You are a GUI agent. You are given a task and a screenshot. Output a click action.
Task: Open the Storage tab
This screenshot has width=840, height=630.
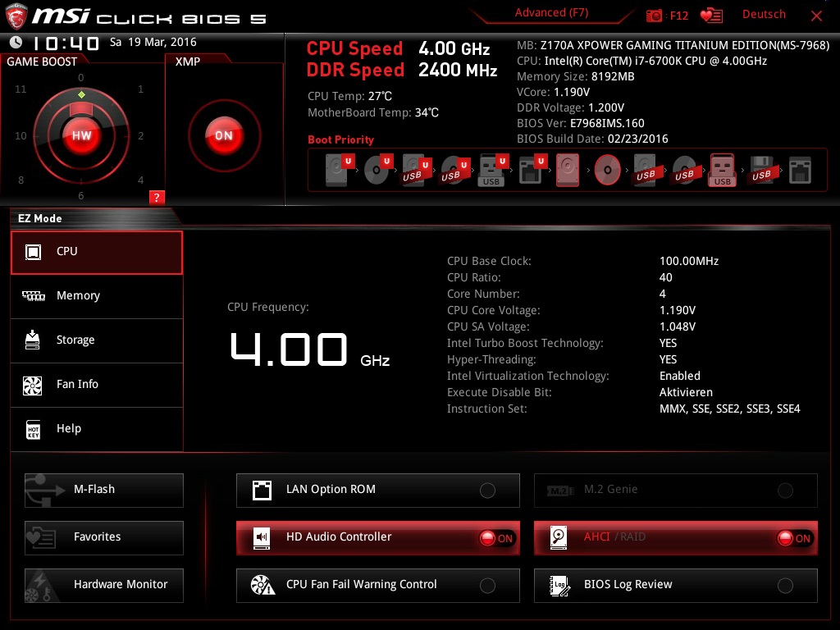pos(97,340)
